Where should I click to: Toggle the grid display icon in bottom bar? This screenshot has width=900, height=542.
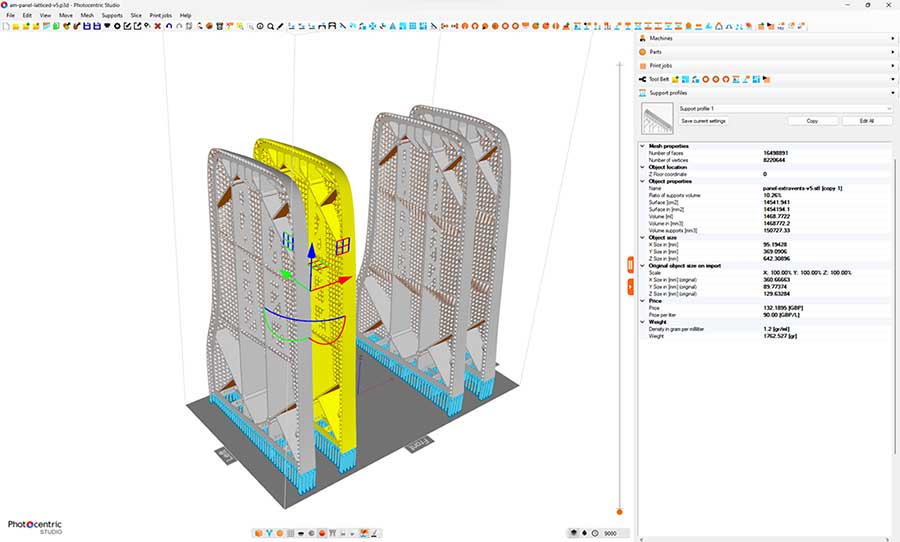pos(290,533)
